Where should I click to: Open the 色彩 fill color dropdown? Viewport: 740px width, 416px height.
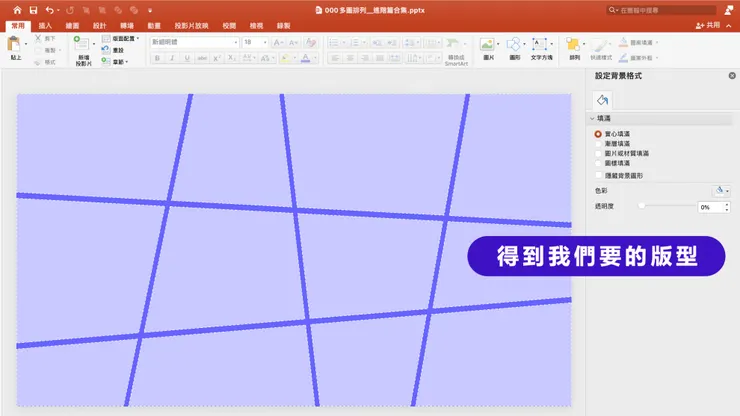pyautogui.click(x=721, y=191)
